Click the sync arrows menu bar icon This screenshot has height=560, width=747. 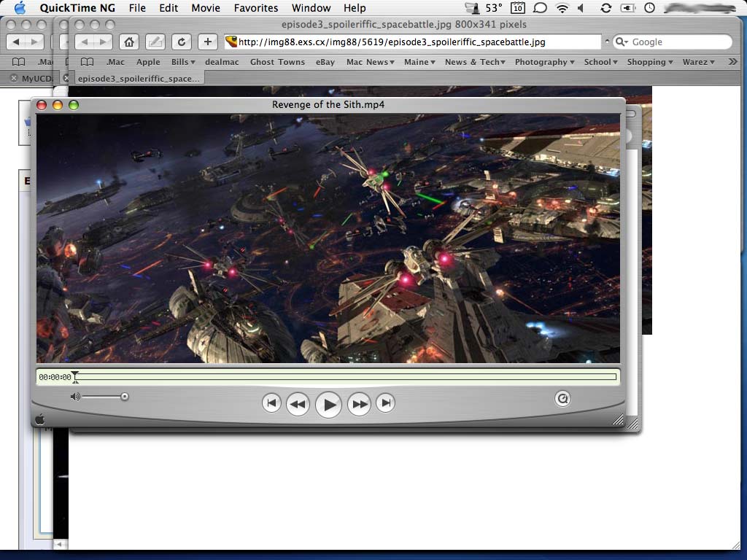(606, 7)
